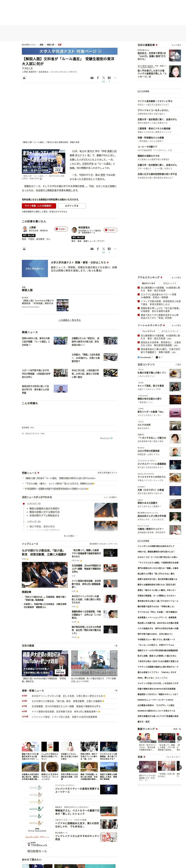Click the Outbrain logo under recommendations
The height and width of the screenshot is (868, 186).
(106, 438)
